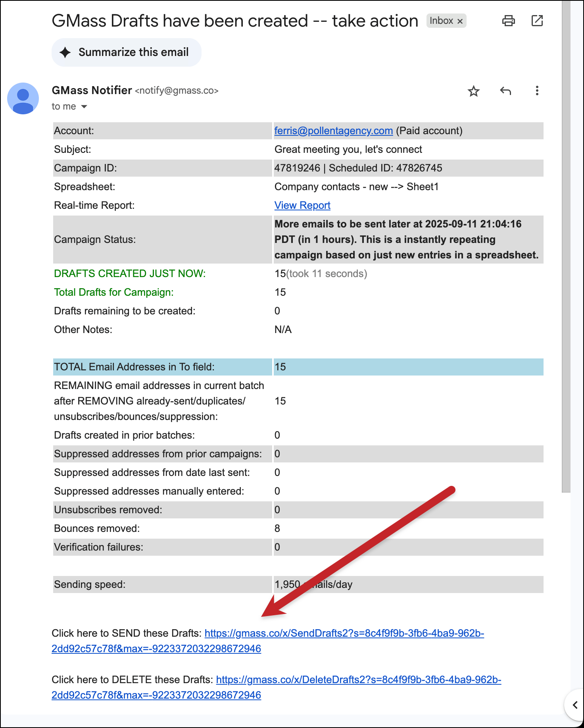Remove the Inbox label via its x
584x728 pixels.
(460, 21)
